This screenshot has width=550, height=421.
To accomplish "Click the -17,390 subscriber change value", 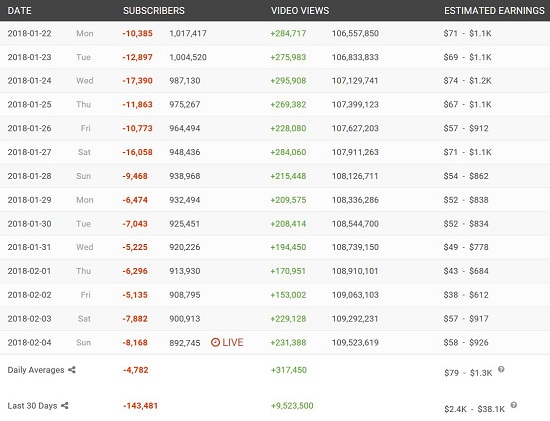I will pyautogui.click(x=138, y=81).
